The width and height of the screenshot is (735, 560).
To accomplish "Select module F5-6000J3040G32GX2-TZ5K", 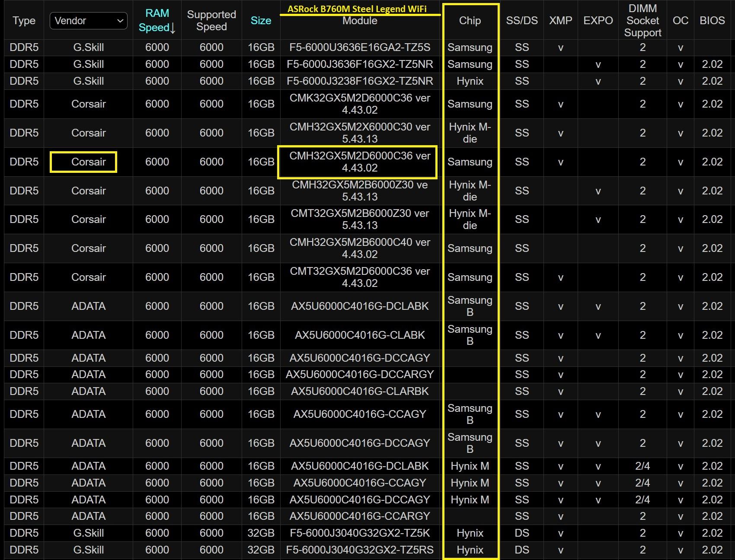I will click(360, 533).
